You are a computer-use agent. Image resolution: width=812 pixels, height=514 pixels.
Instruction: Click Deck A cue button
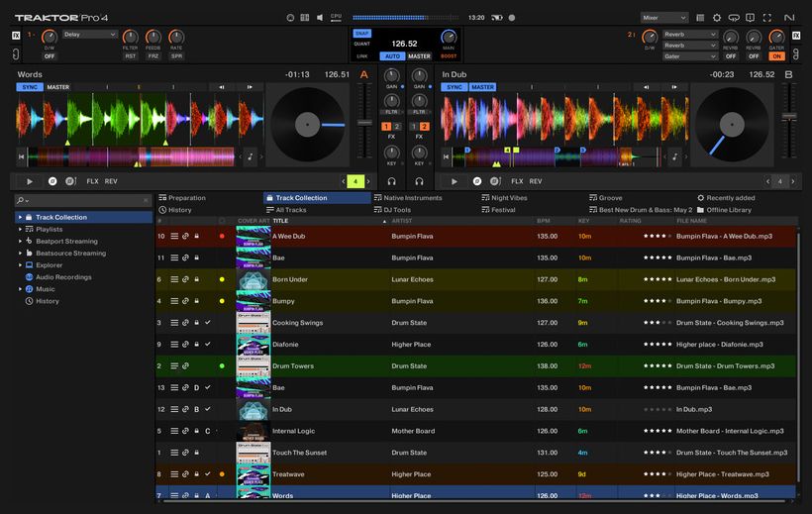coord(52,181)
